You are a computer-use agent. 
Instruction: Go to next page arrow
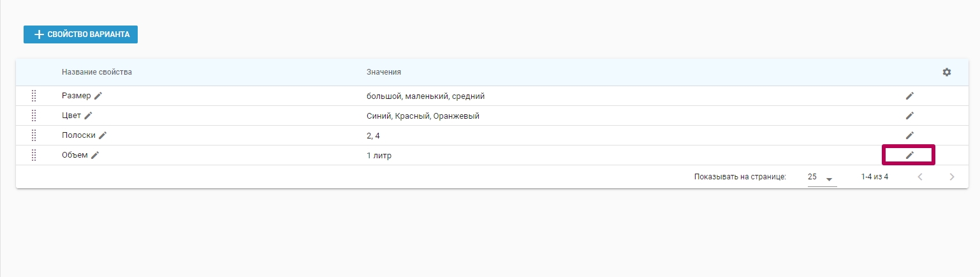tap(952, 177)
